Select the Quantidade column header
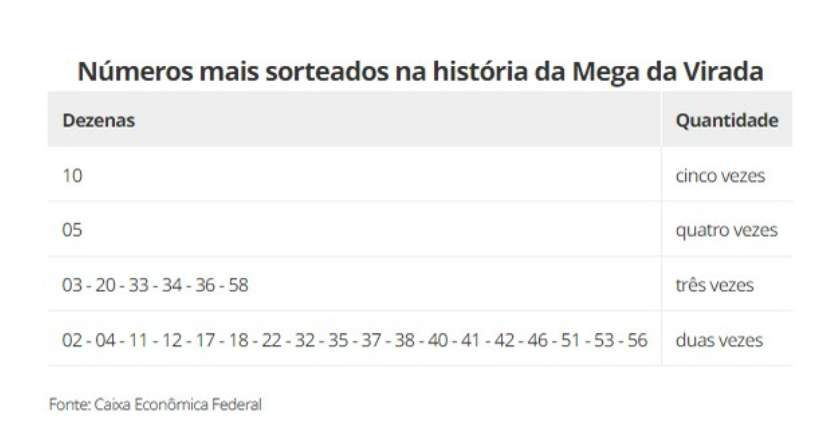 click(x=727, y=121)
